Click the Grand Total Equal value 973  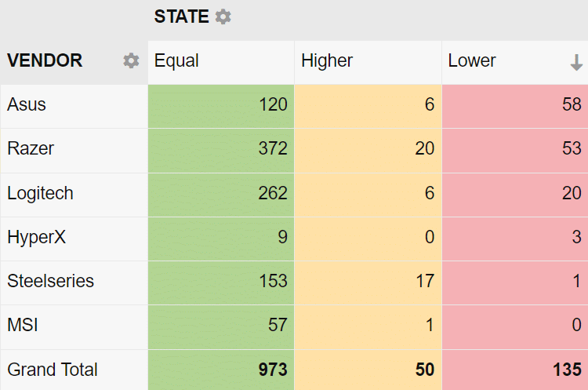[273, 369]
